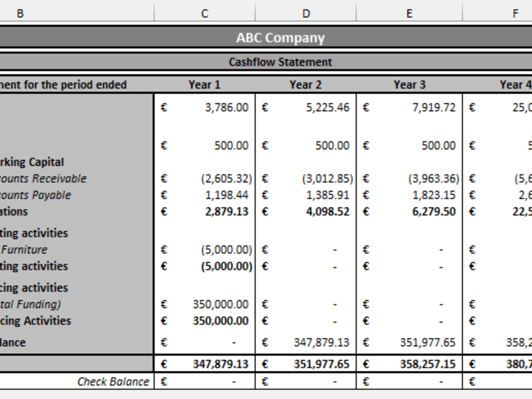Click the Check Balance label
Image resolution: width=532 pixels, height=399 pixels.
pos(113,381)
